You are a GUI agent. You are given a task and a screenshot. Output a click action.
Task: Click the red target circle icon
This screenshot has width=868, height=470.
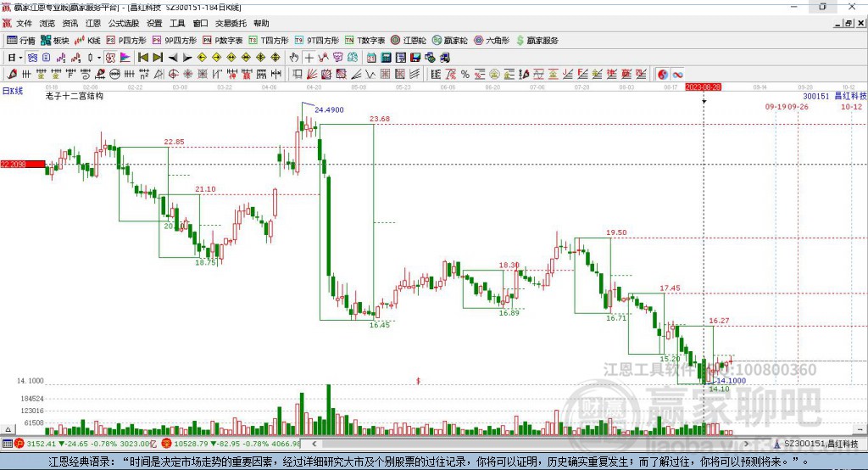tap(173, 75)
